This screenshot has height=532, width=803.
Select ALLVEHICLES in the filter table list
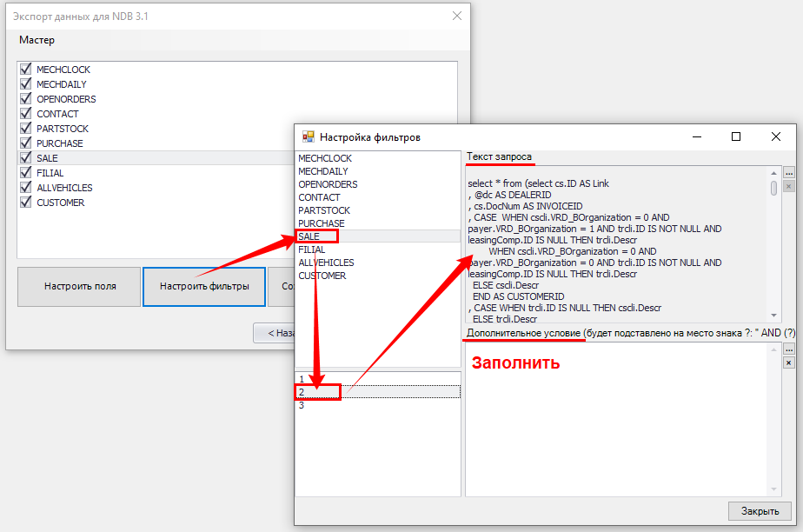click(327, 263)
